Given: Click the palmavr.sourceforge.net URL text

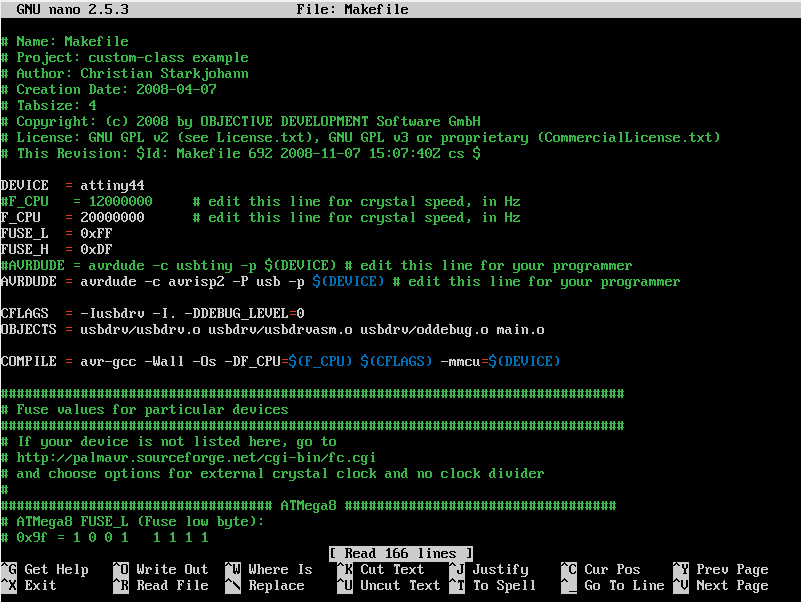Looking at the screenshot, I should point(196,457).
